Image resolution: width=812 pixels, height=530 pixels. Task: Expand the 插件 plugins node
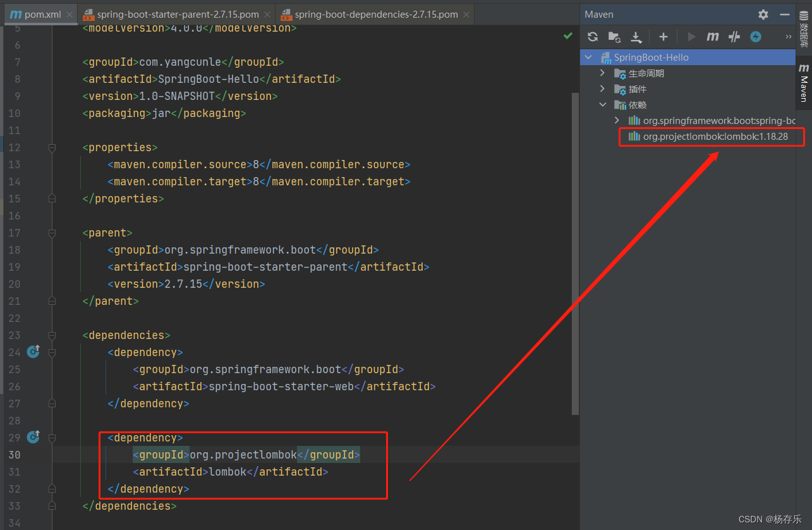(x=602, y=89)
